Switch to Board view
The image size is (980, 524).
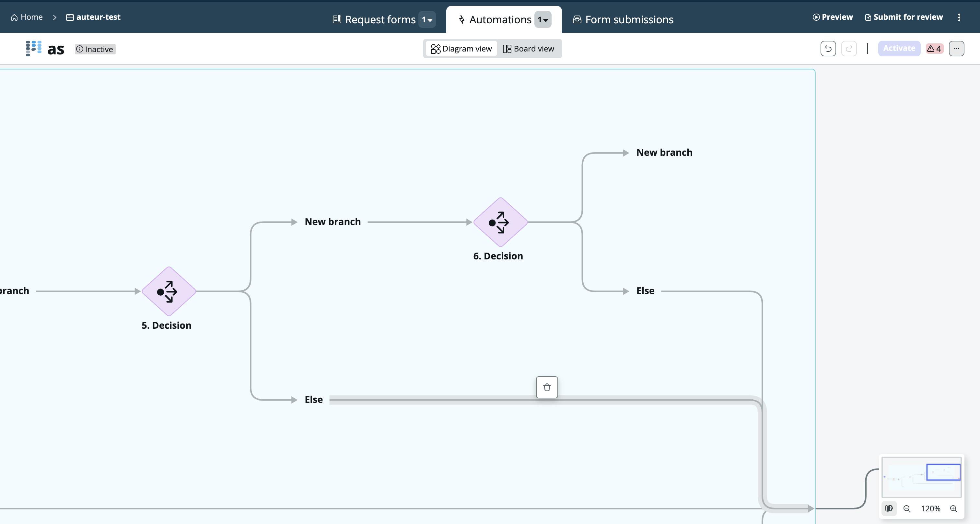coord(529,49)
